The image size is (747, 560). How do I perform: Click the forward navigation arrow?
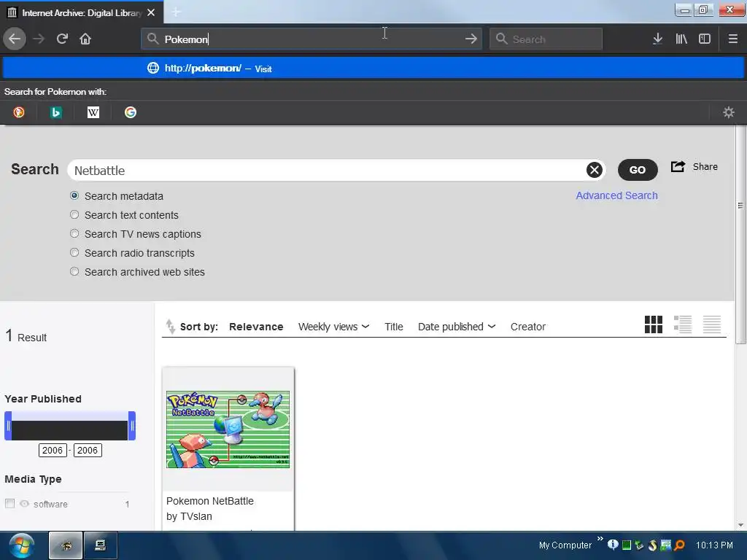[39, 39]
